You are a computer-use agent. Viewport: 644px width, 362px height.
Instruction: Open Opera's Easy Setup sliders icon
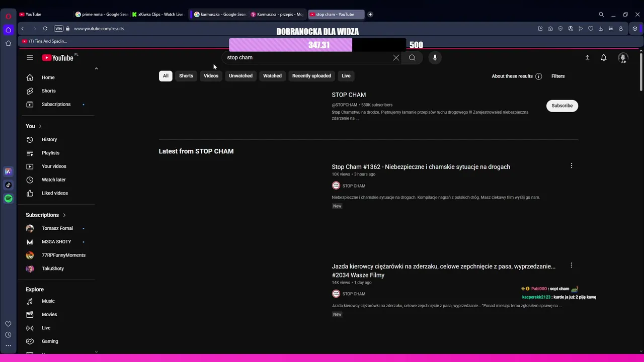click(611, 29)
